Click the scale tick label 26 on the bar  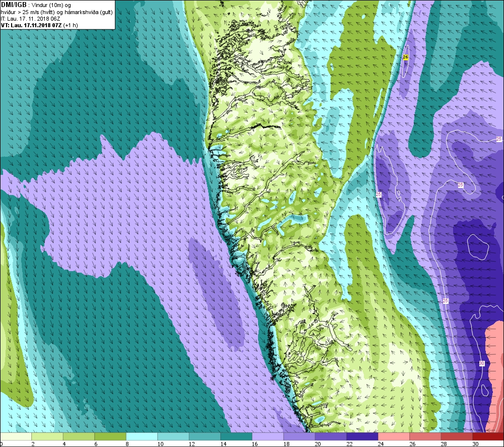(x=412, y=444)
